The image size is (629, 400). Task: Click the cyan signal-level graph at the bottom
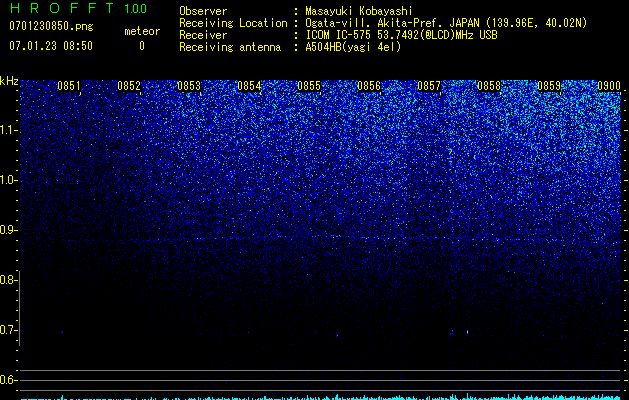click(321, 397)
